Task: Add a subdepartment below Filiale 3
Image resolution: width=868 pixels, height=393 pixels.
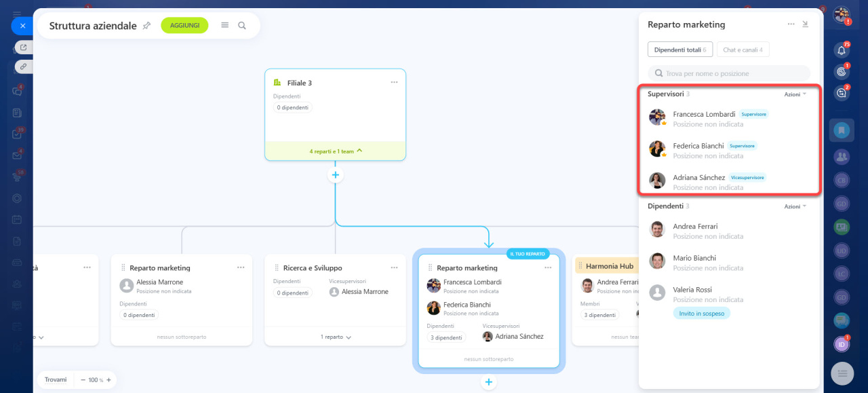Action: pos(335,175)
